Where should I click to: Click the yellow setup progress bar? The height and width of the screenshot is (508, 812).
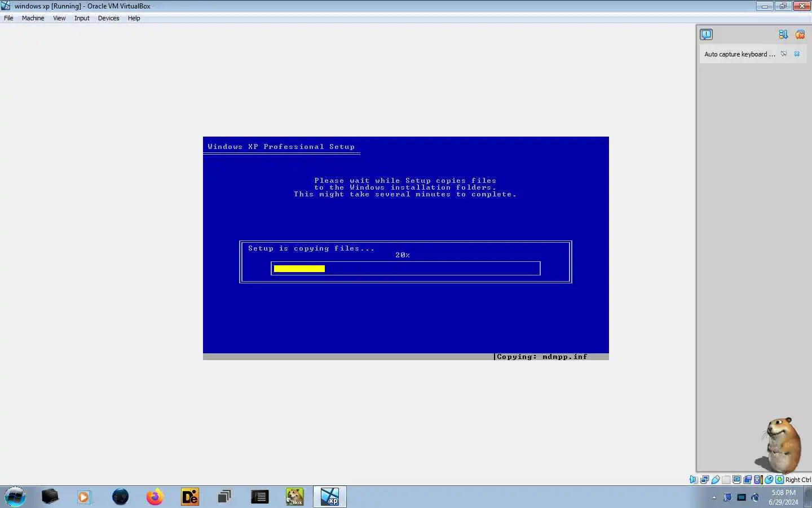click(x=299, y=269)
